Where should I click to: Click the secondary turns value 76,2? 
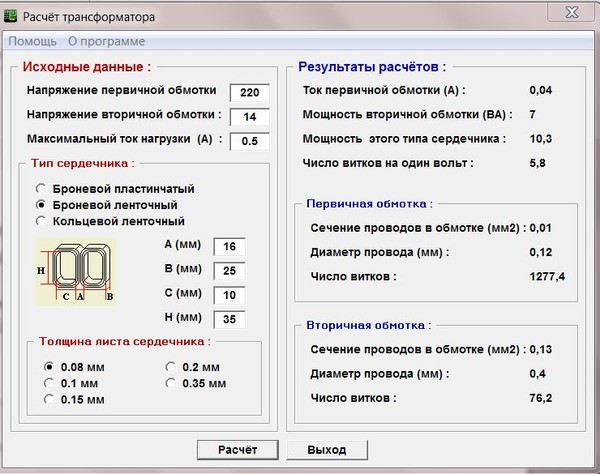pyautogui.click(x=541, y=398)
